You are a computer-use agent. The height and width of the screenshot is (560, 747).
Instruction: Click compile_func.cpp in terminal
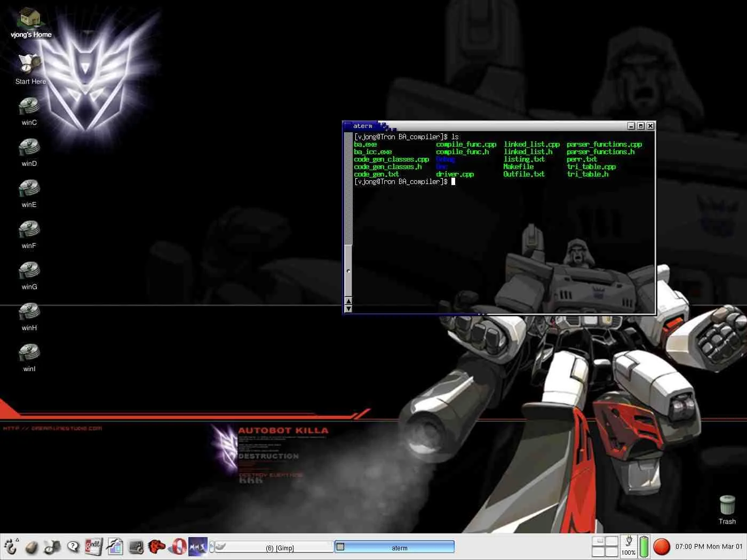[466, 145]
